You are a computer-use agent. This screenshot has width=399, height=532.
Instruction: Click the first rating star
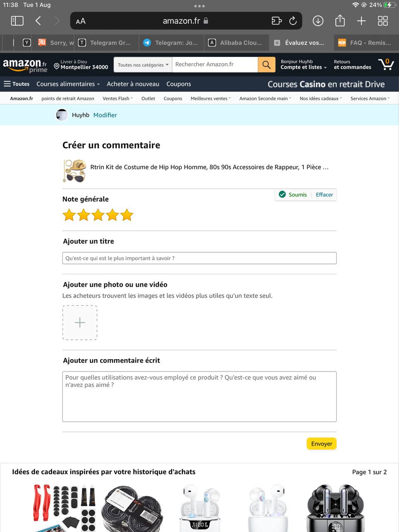(69, 215)
